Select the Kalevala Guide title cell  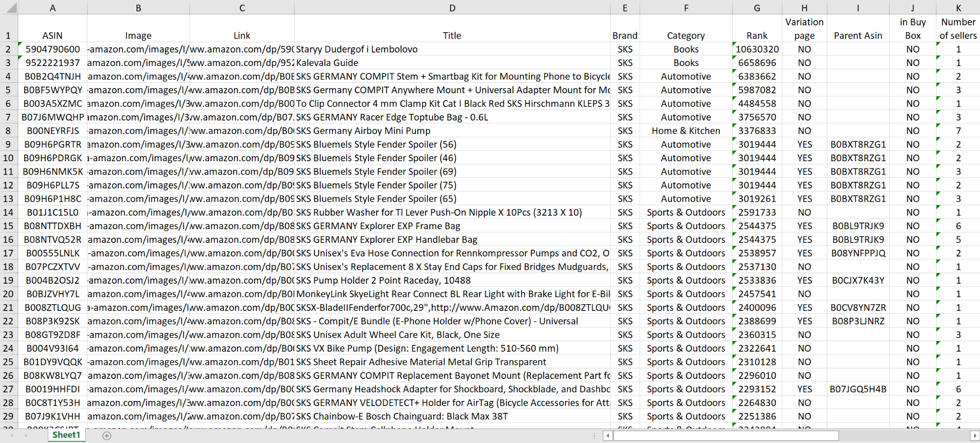point(452,63)
